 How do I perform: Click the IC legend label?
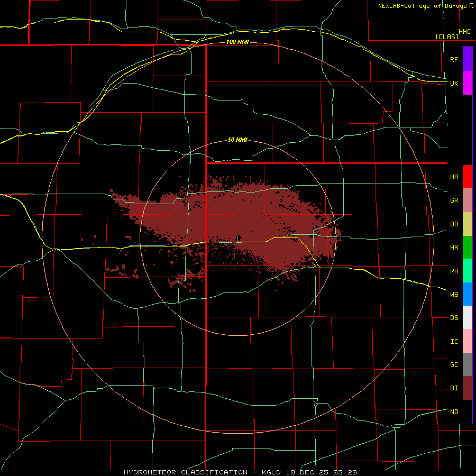tap(454, 342)
